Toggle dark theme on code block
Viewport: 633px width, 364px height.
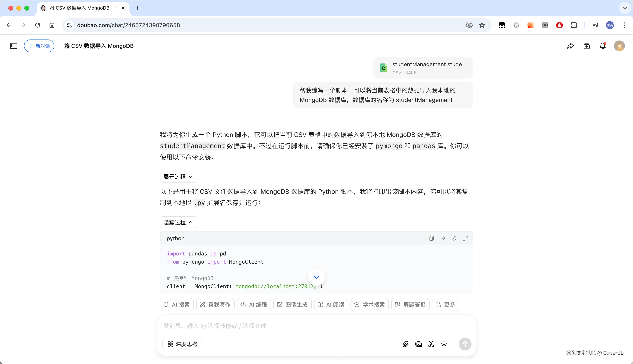(454, 238)
